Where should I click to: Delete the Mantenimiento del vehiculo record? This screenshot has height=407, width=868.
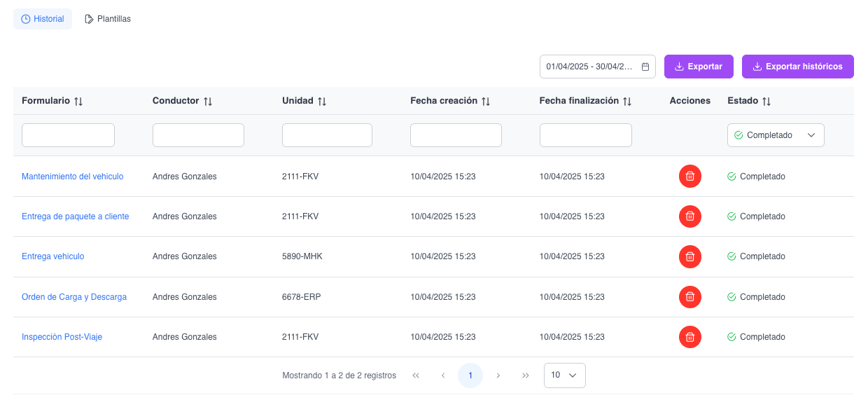click(x=689, y=177)
